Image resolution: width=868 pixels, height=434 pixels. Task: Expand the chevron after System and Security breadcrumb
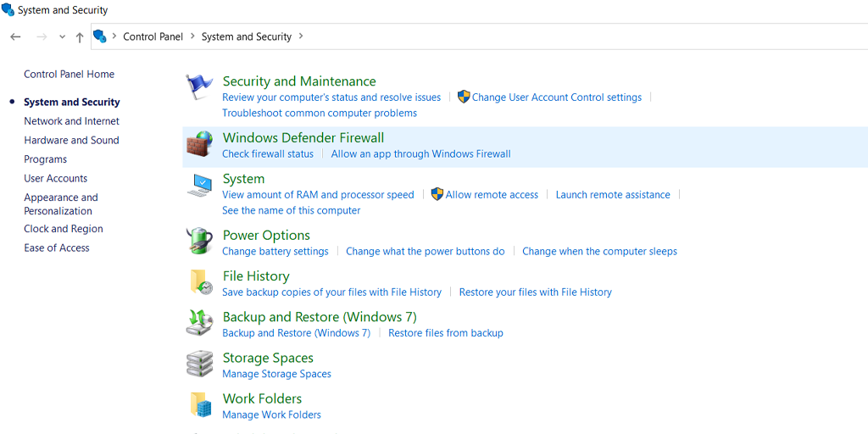[x=301, y=36]
